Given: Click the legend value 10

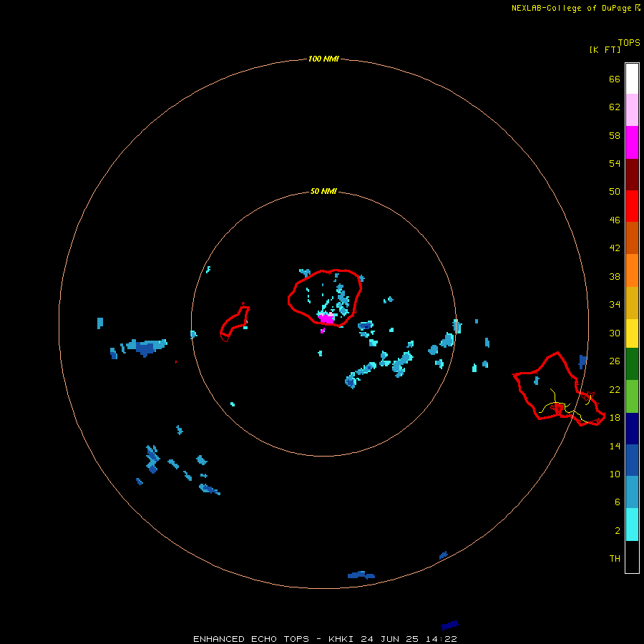Looking at the screenshot, I should click(615, 474).
